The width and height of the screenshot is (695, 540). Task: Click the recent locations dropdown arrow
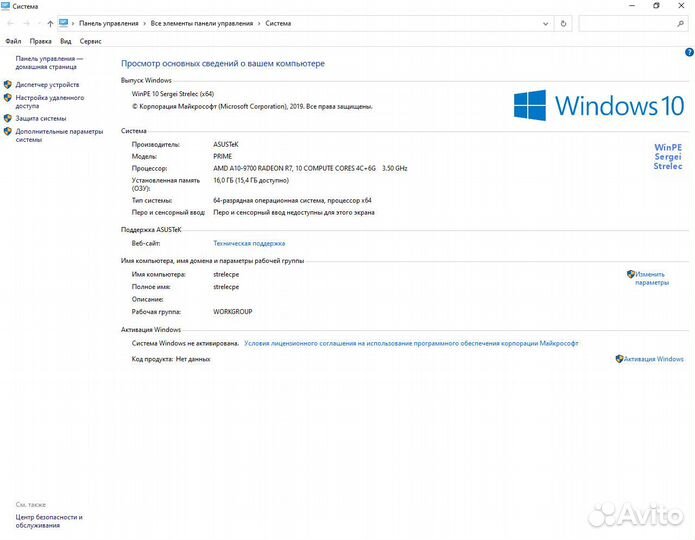pos(39,23)
